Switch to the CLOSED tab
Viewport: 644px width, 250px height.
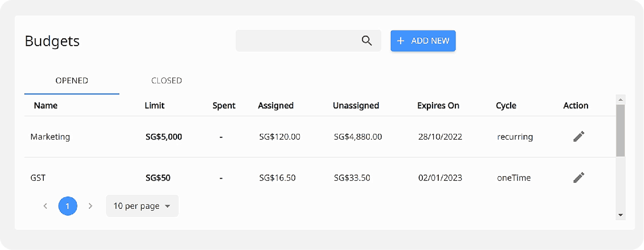[166, 80]
